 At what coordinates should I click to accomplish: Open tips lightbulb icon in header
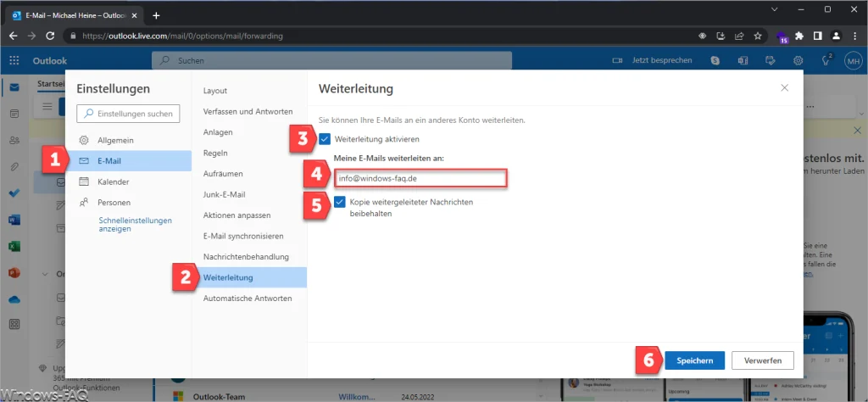coord(827,60)
